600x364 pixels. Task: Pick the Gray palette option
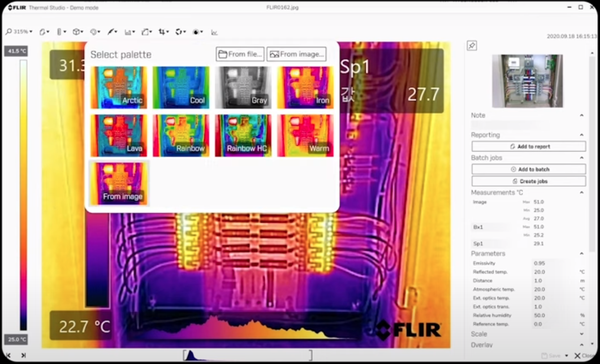tap(243, 87)
